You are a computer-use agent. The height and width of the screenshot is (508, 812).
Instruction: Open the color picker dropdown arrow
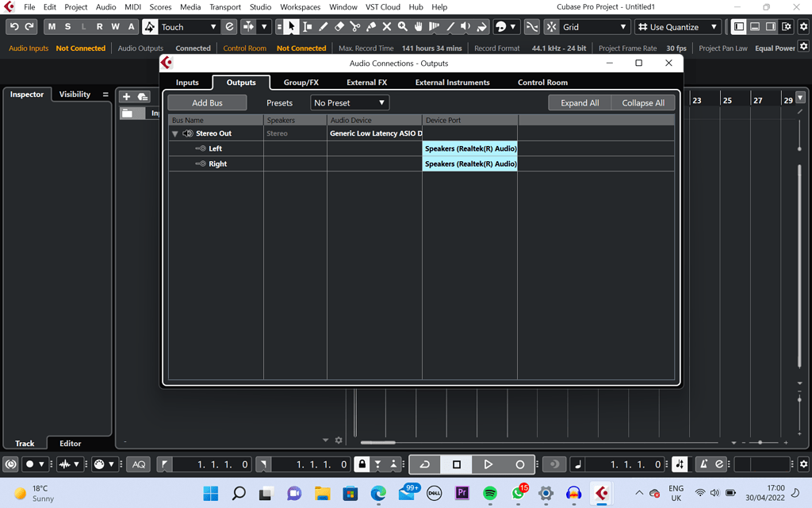coord(512,27)
